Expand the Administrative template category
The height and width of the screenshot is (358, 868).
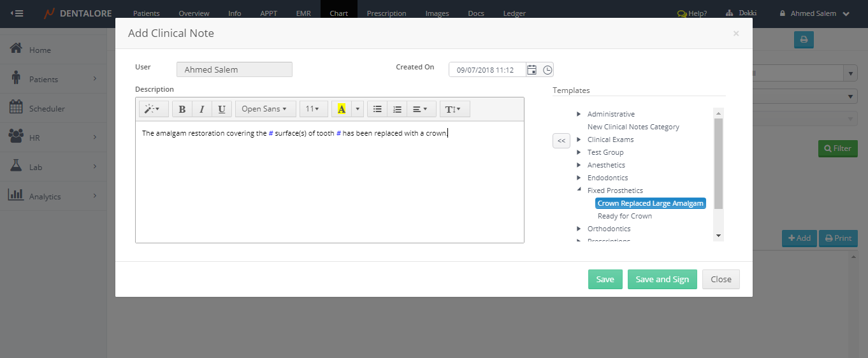[x=579, y=114]
